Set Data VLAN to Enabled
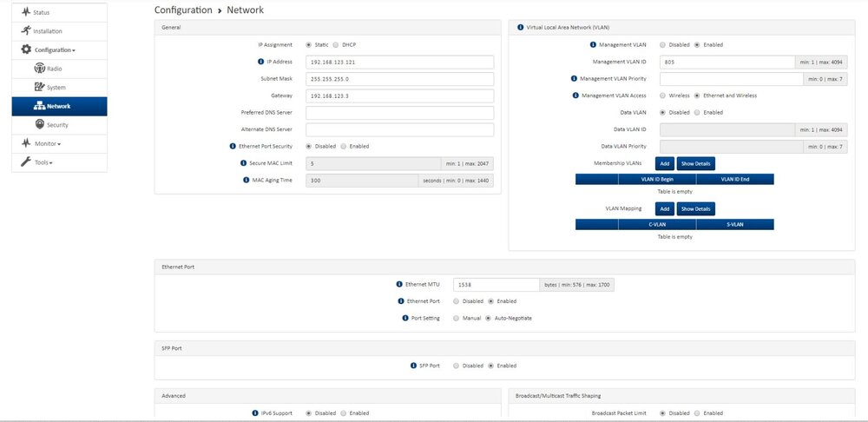Viewport: 868px width, 422px height. [x=696, y=112]
